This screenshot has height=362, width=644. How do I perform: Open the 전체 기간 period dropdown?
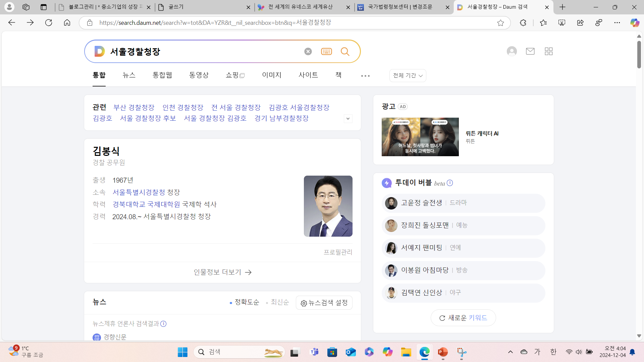408,75
